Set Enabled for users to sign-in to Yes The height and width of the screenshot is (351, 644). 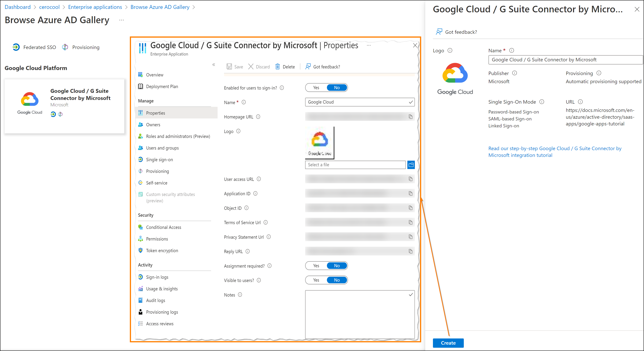click(316, 87)
